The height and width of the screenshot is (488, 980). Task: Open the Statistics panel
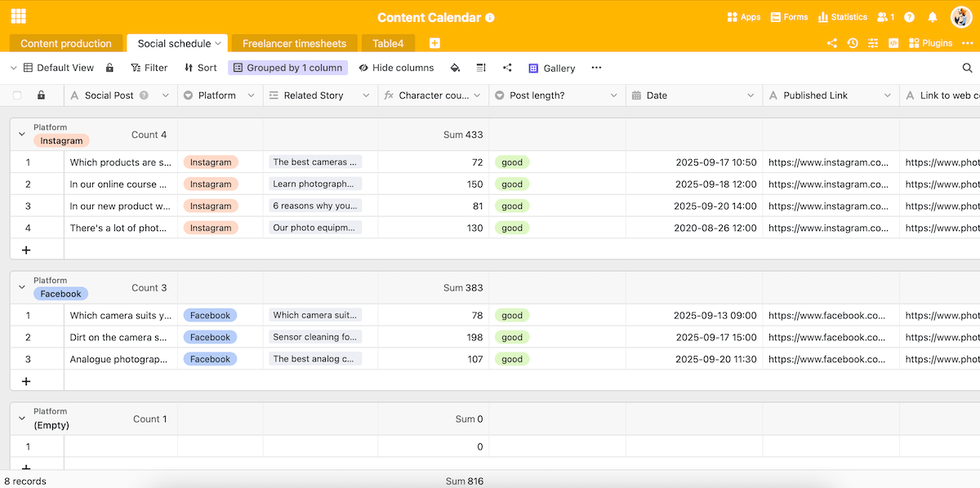point(842,16)
